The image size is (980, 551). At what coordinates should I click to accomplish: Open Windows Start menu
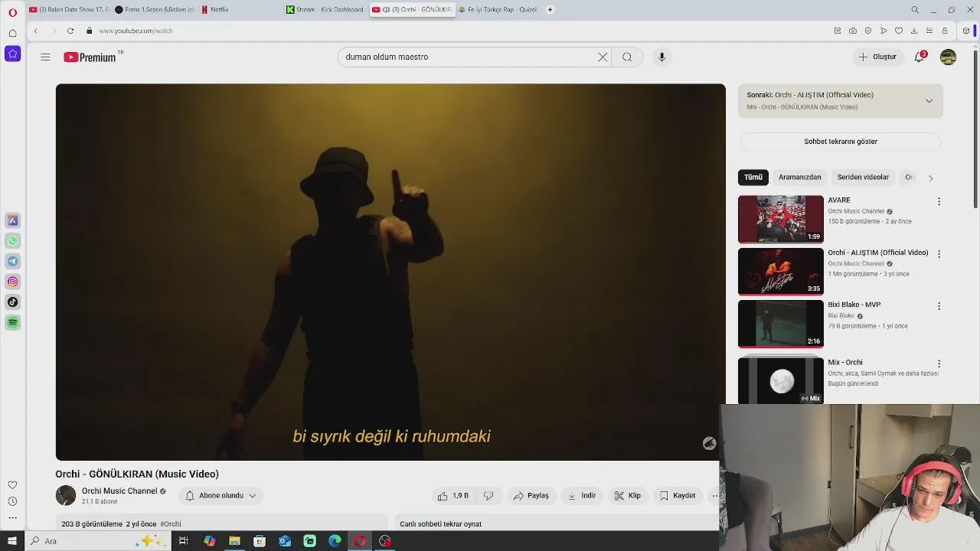tap(11, 541)
